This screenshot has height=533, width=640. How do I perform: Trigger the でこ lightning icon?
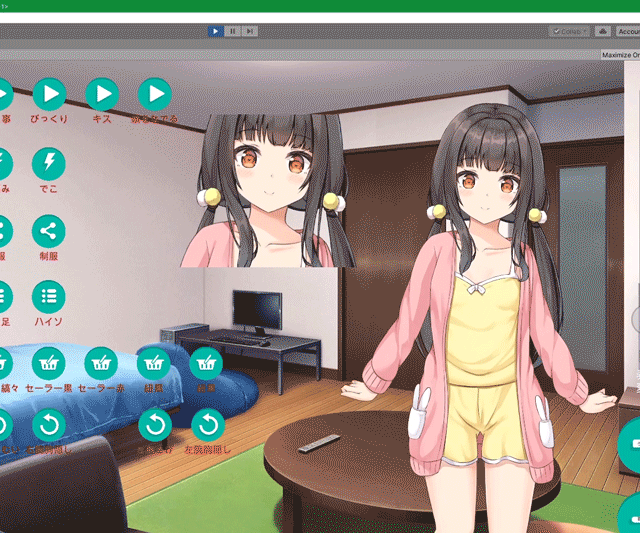pos(49,163)
